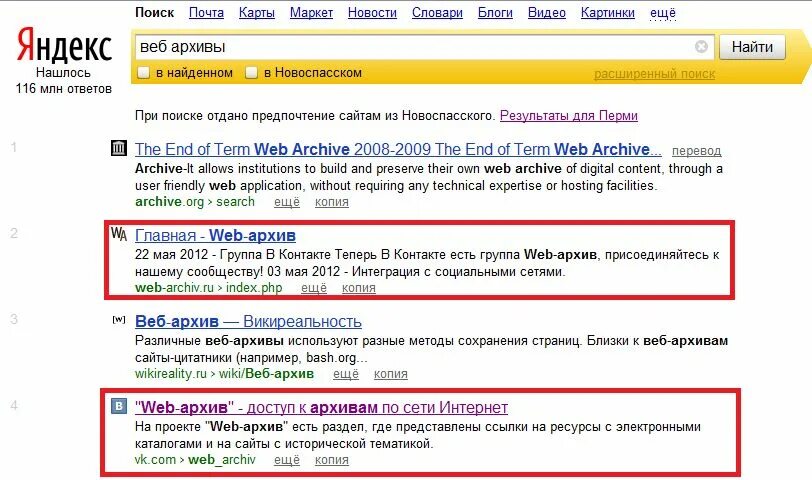Open the Картинки service
812x480 pixels.
(x=608, y=12)
